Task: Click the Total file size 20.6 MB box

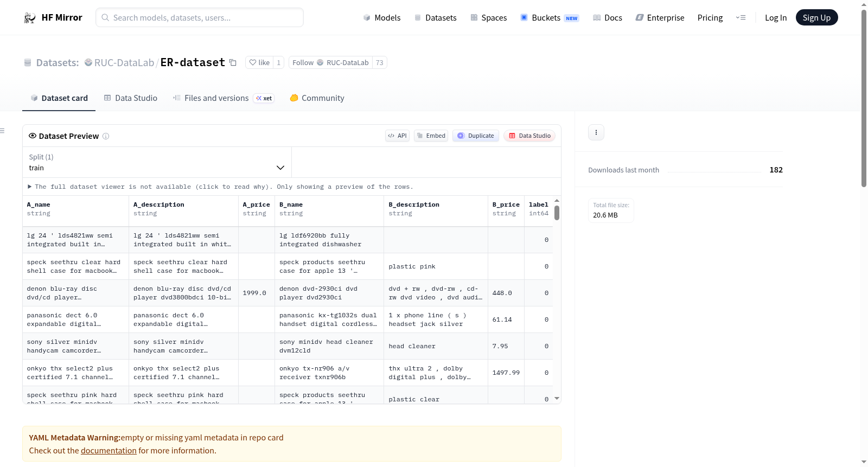Action: point(611,210)
